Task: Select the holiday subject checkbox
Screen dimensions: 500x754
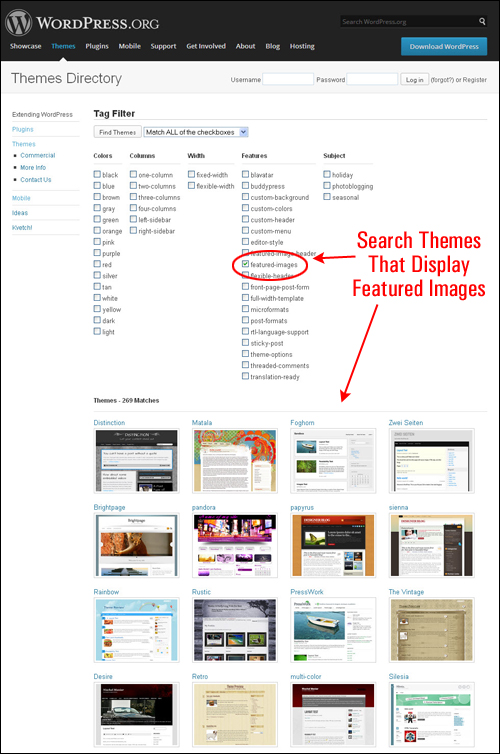Action: click(327, 174)
